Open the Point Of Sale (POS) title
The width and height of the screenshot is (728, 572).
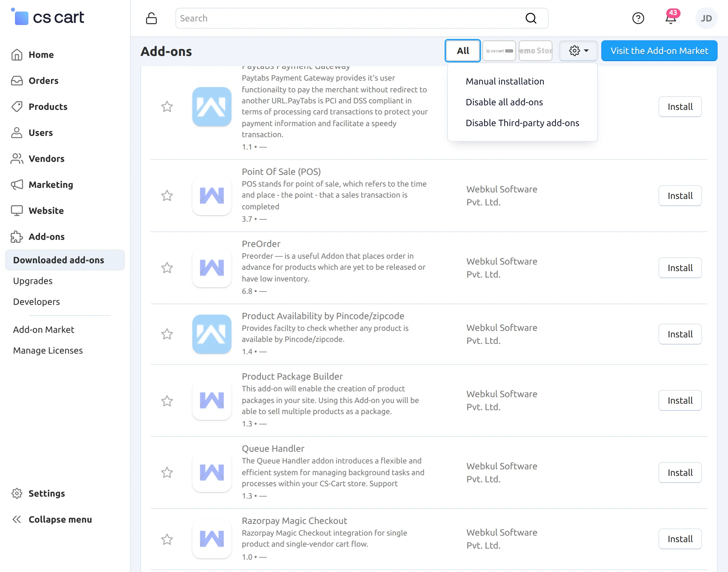(x=281, y=172)
